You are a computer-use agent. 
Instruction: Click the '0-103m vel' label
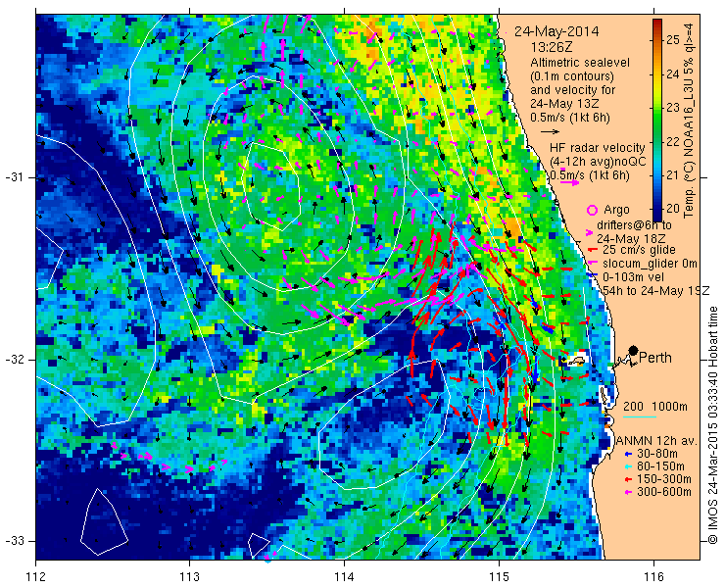633,276
